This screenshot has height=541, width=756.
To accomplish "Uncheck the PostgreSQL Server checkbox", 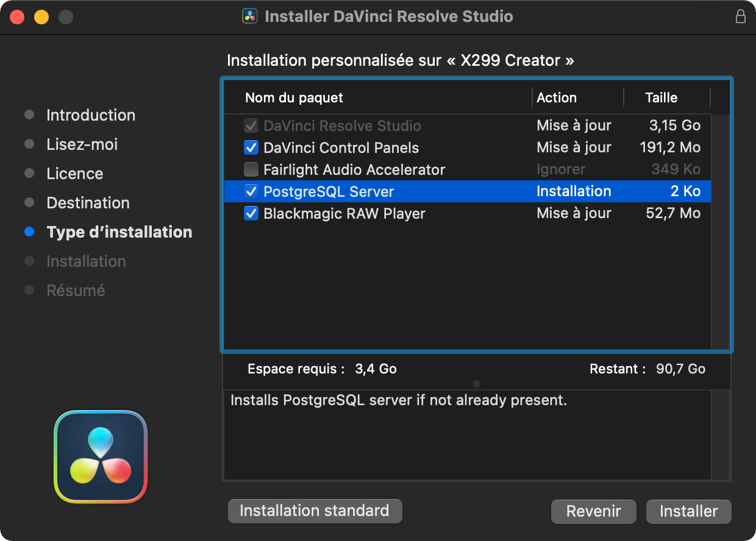I will pyautogui.click(x=251, y=192).
